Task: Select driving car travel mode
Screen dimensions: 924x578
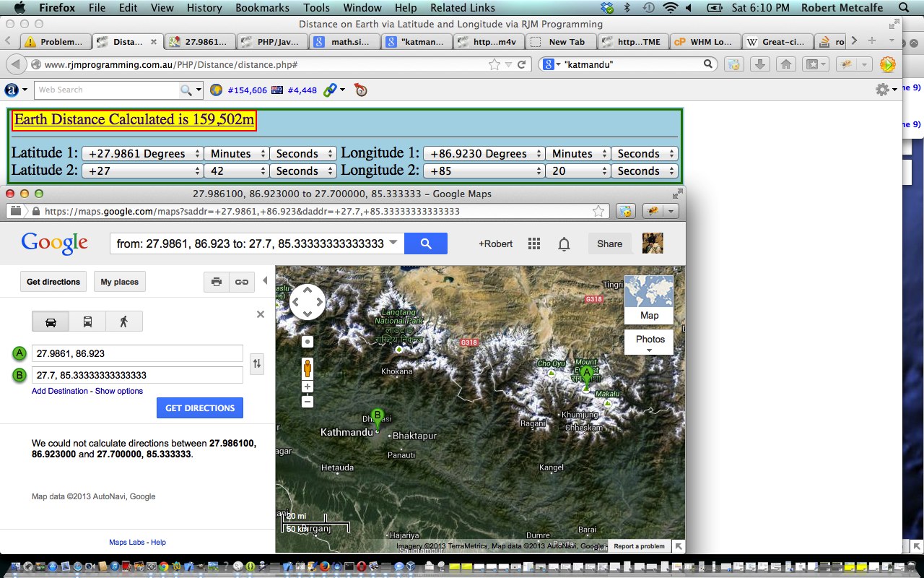Action: click(51, 322)
